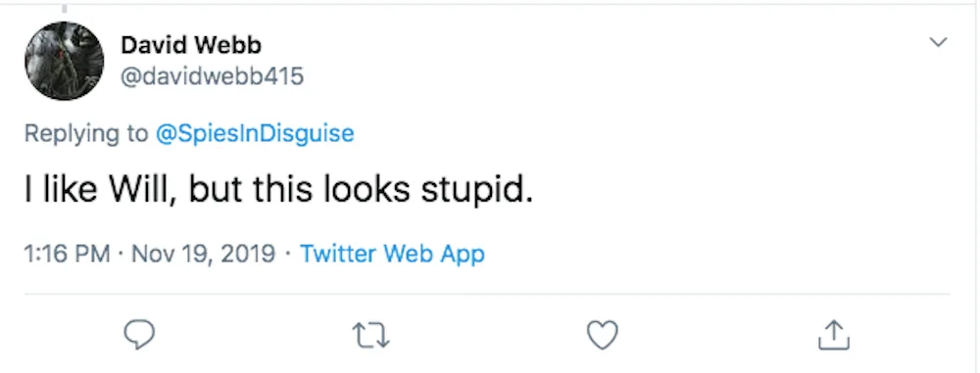Click the Replying to label
The width and height of the screenshot is (980, 373).
(x=86, y=134)
